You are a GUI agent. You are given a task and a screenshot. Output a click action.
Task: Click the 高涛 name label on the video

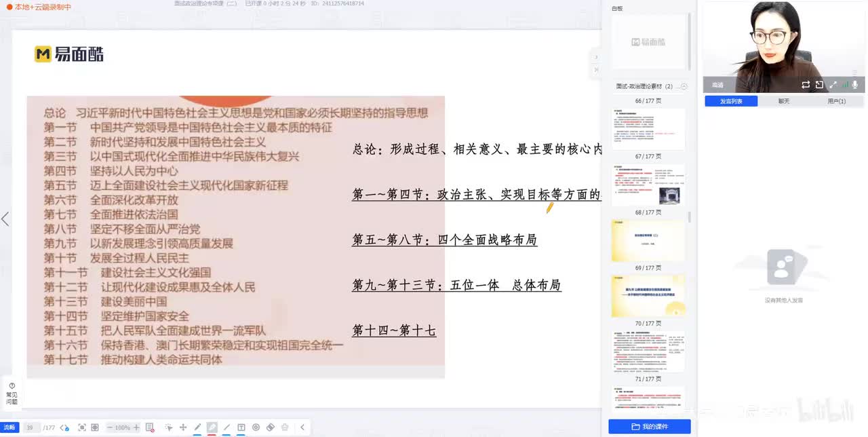coord(717,85)
